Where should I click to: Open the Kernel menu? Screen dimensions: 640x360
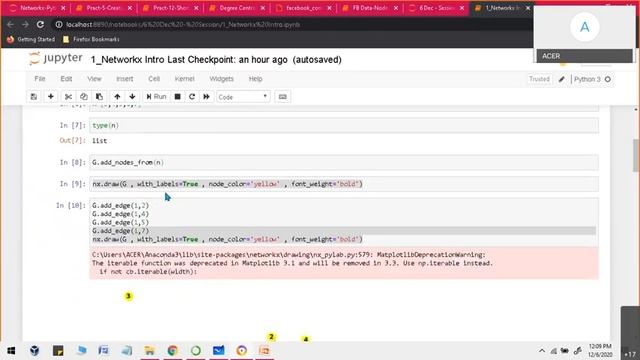point(184,79)
